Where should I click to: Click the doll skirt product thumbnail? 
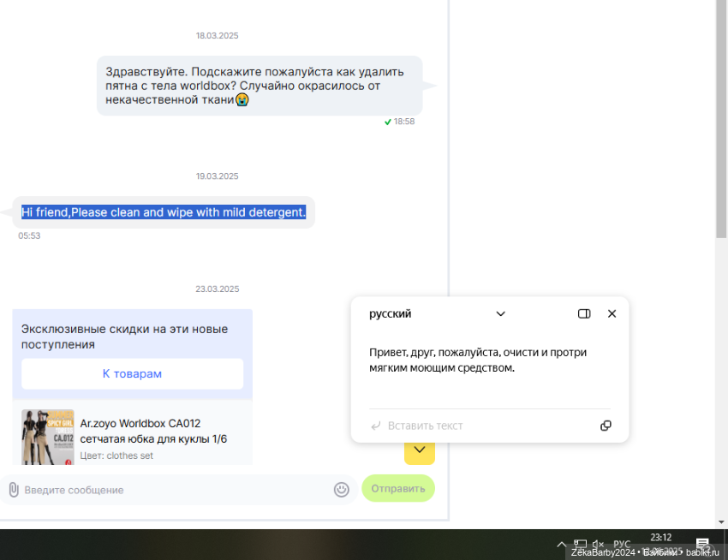pyautogui.click(x=47, y=437)
